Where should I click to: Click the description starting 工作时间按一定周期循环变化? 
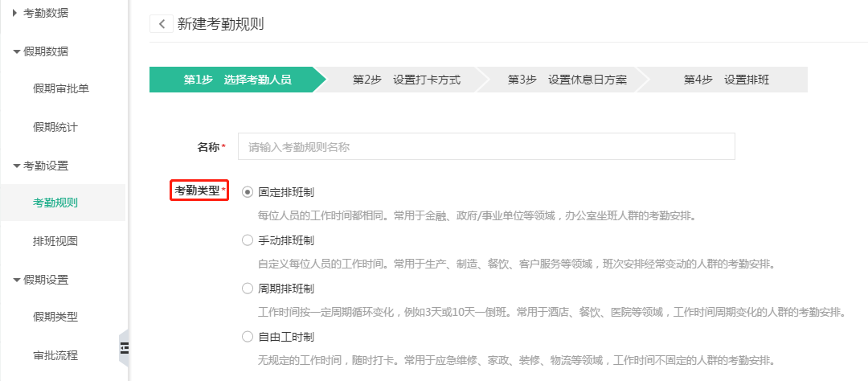coord(551,313)
